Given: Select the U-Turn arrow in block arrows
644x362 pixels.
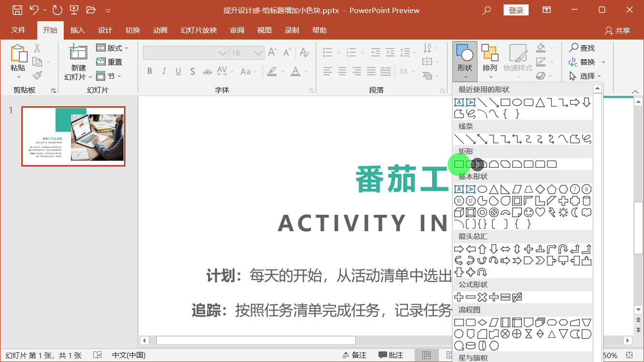Looking at the screenshot, I should (x=563, y=249).
